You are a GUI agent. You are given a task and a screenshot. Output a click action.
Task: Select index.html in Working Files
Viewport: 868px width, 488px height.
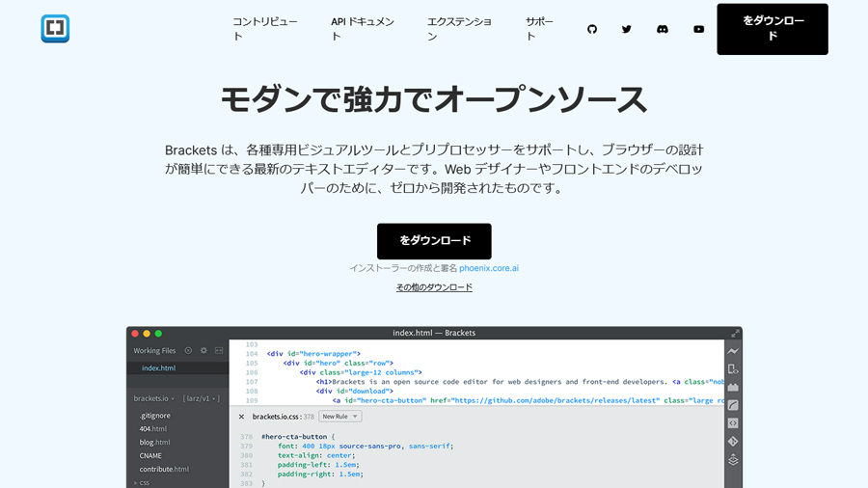pyautogui.click(x=158, y=368)
